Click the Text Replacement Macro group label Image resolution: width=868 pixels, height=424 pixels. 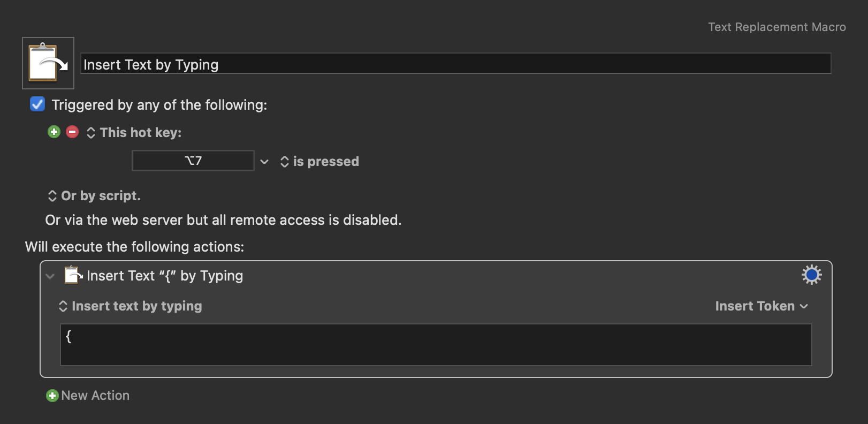click(x=777, y=27)
